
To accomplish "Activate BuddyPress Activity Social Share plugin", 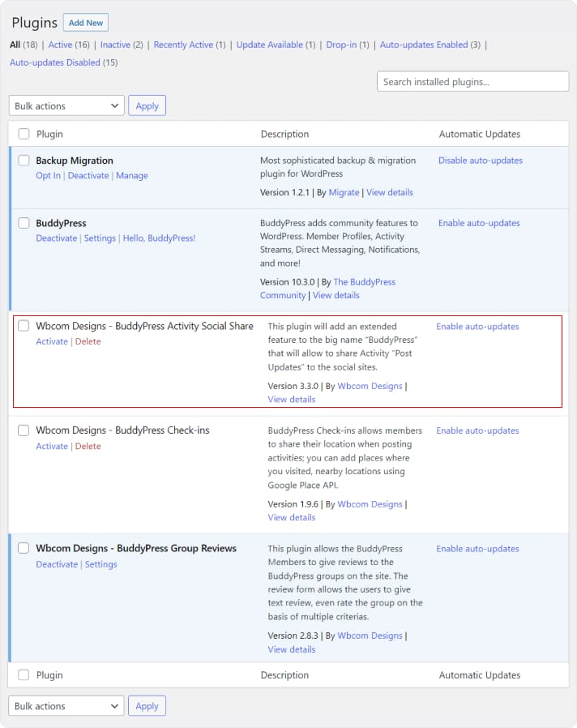I will point(52,341).
